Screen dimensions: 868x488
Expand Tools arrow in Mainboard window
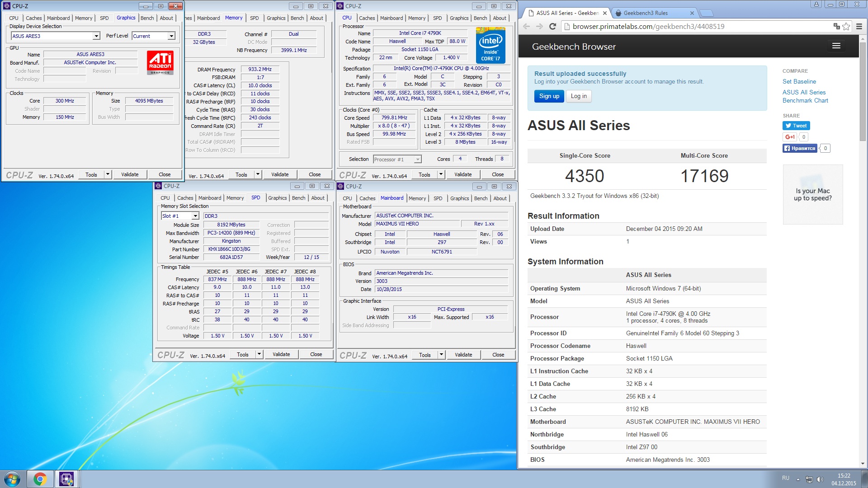441,355
